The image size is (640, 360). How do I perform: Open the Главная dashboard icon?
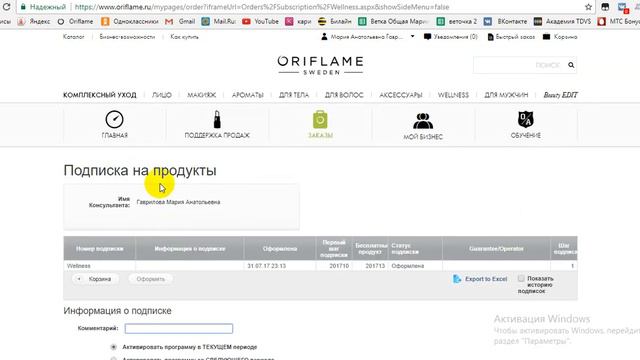coord(115,120)
